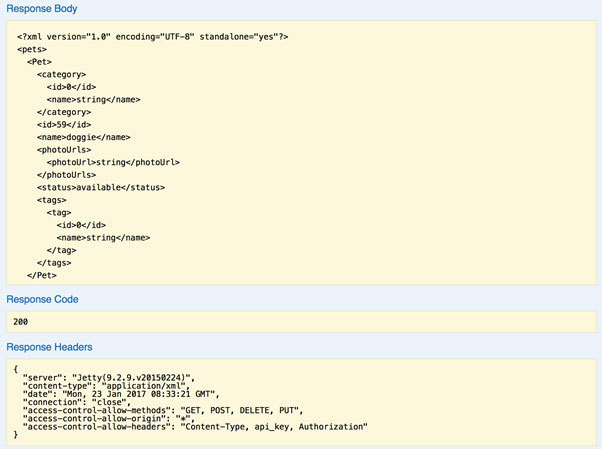602x449 pixels.
Task: Click the content-type application/xml header
Action: click(106, 386)
